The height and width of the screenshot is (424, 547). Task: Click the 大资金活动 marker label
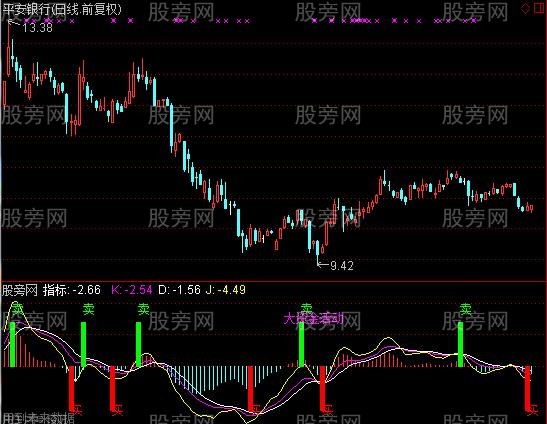click(314, 319)
